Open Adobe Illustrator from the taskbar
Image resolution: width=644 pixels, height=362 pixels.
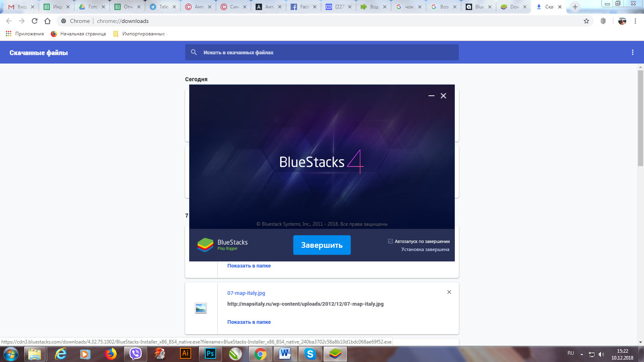click(185, 354)
